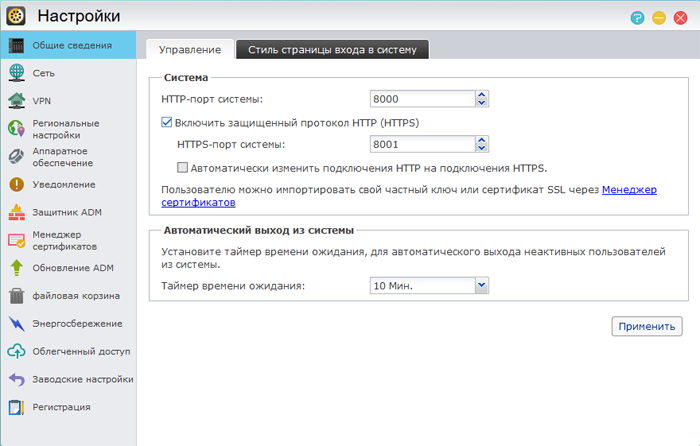
Task: Click the Заводские настройки reset icon
Action: click(16, 379)
